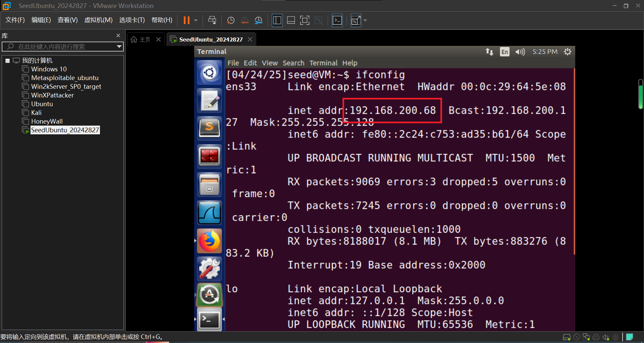Open the Ubuntu Dash search launcher
The image size is (644, 343).
pyautogui.click(x=209, y=72)
